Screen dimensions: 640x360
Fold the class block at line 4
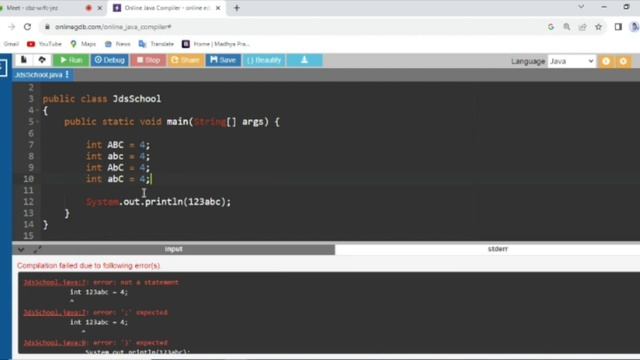point(37,110)
